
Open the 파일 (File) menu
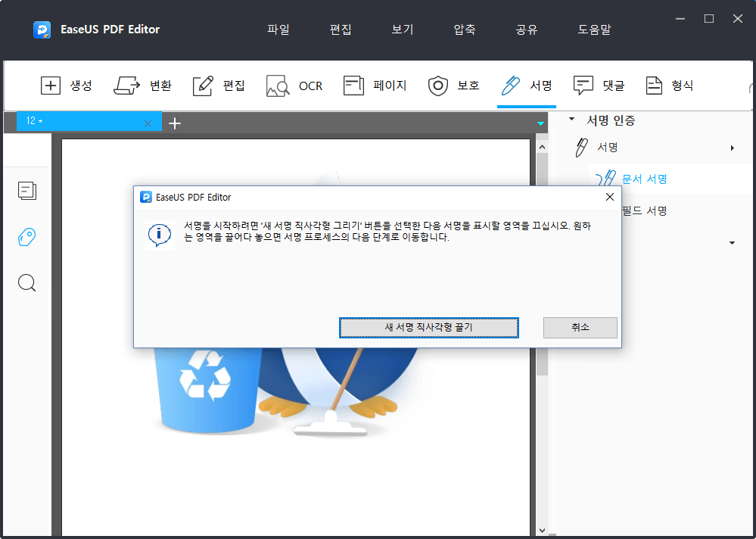click(x=278, y=30)
